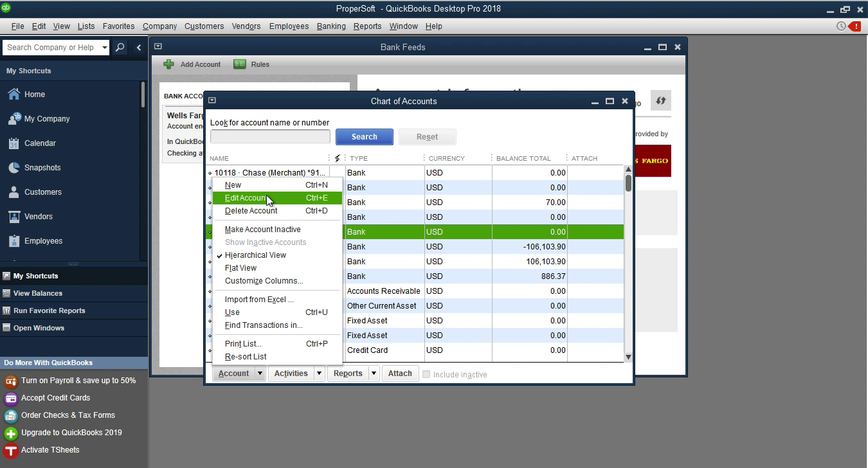Choose Delete Account from menu

[x=277, y=211]
